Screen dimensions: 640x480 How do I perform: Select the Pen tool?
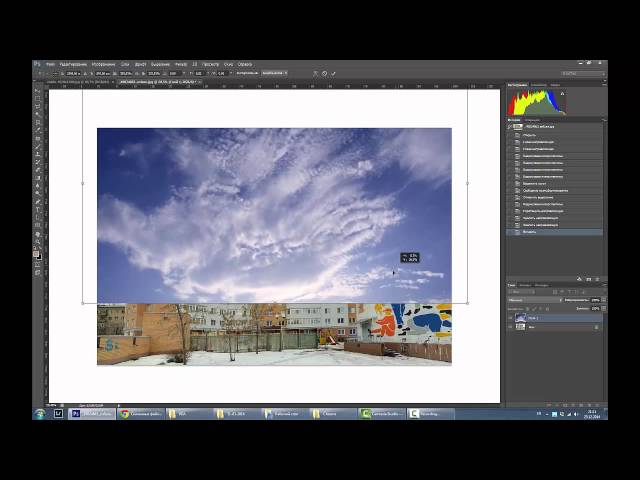pyautogui.click(x=38, y=202)
